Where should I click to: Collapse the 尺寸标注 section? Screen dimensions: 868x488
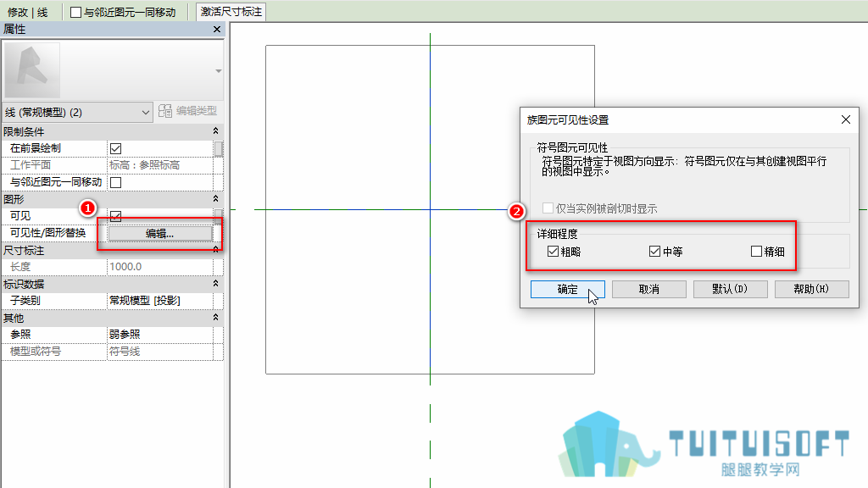215,250
